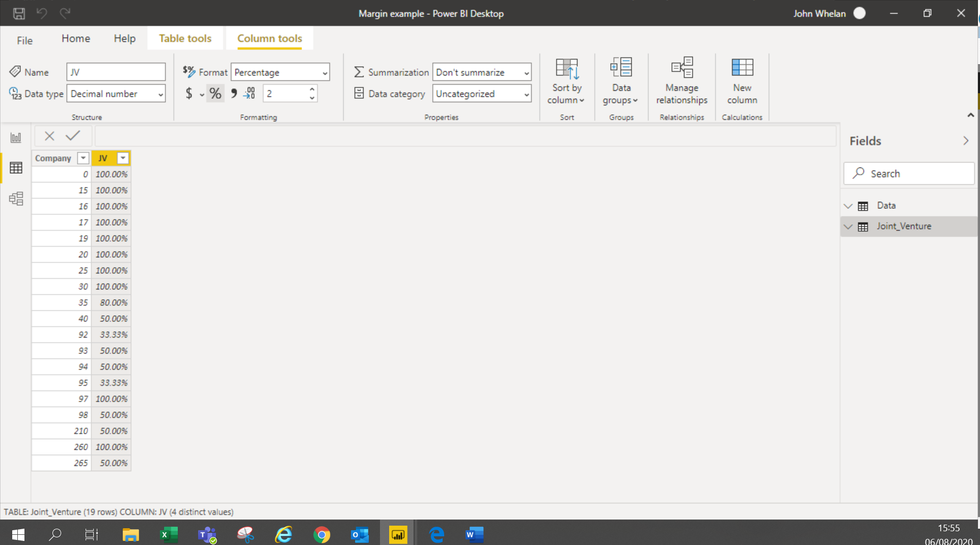Cancel formula with the X icon
This screenshot has height=545, width=980.
click(49, 136)
